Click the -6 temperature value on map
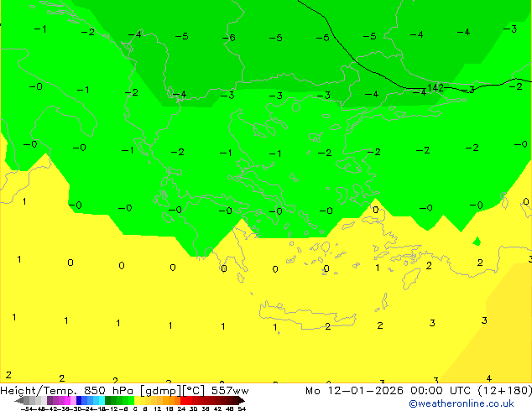The width and height of the screenshot is (532, 411). (229, 38)
